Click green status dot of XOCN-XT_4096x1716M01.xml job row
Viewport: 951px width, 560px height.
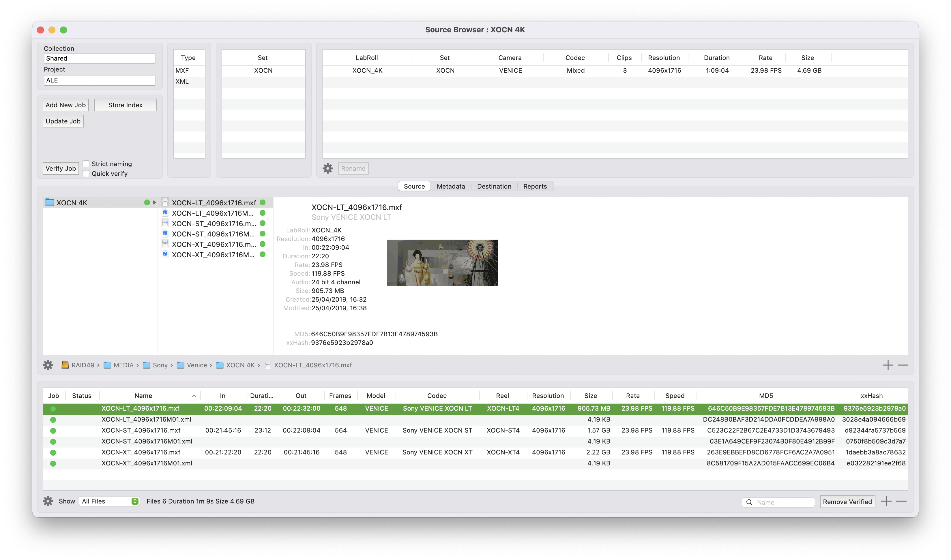53,463
